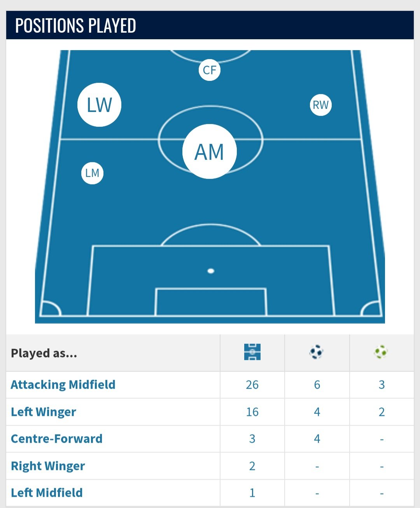This screenshot has height=508, width=420.
Task: Open the Left Winger link
Action: [x=44, y=412]
